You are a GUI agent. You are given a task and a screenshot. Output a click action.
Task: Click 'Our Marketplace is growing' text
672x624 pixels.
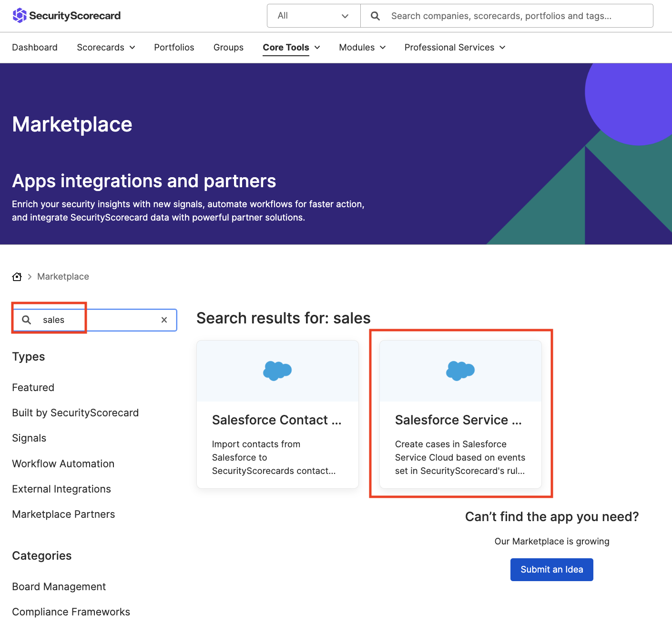pos(552,542)
